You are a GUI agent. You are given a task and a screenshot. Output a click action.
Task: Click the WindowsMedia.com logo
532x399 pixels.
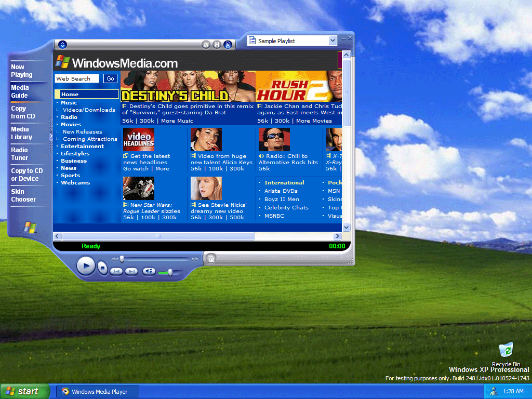[117, 63]
